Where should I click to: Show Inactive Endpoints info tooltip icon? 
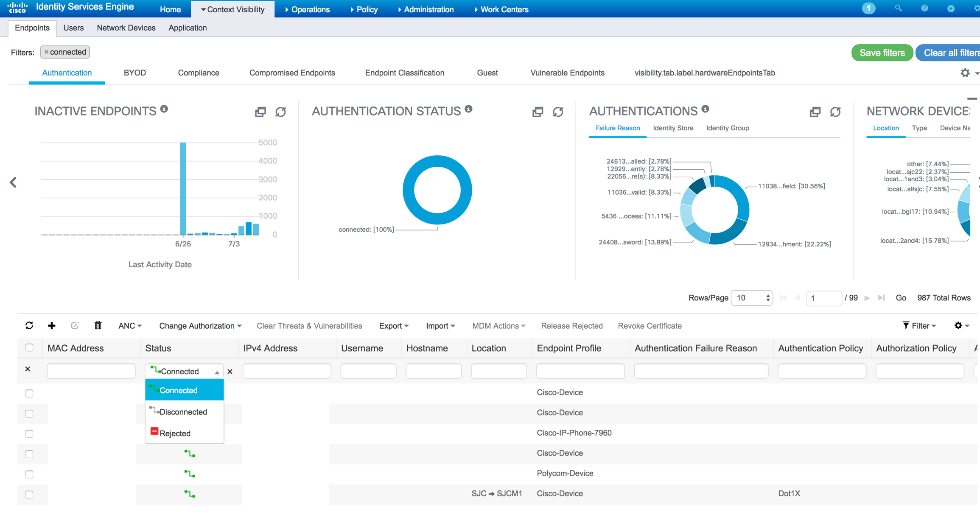click(x=164, y=109)
